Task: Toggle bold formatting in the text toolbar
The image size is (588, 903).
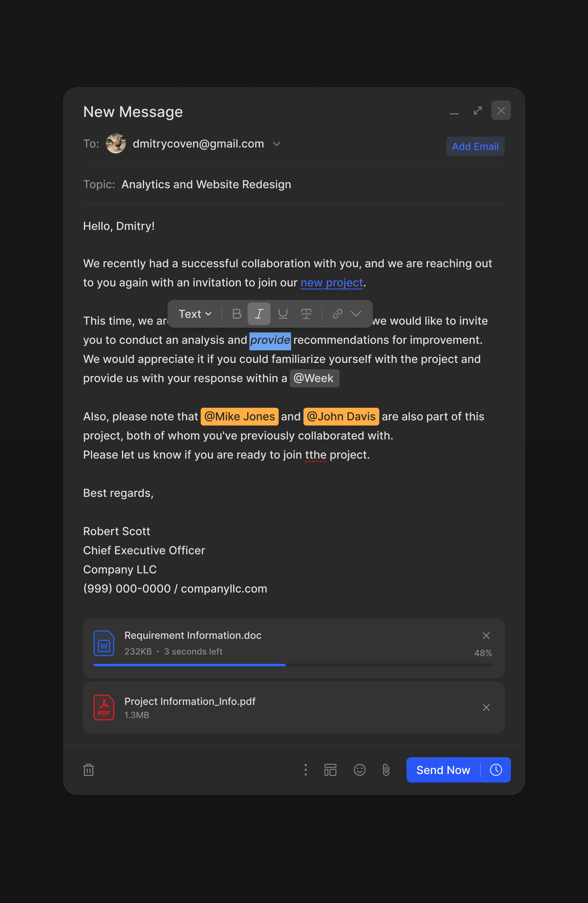Action: pos(236,314)
